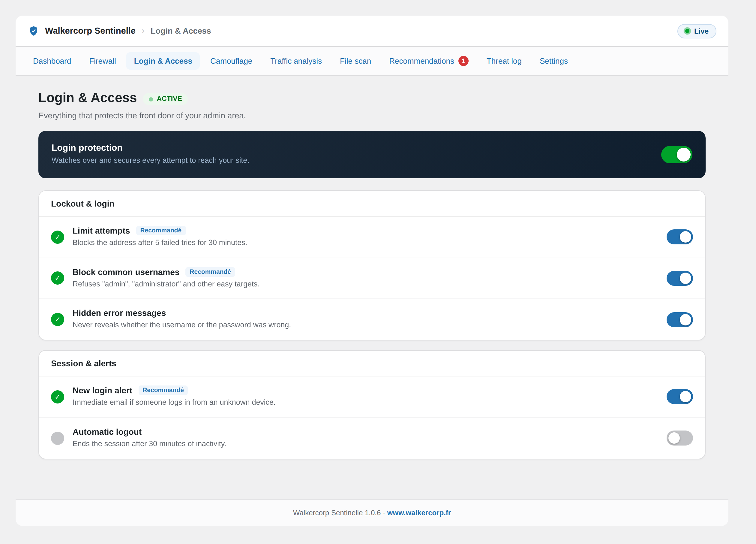
Task: Turn off the Login protection master switch
Action: pyautogui.click(x=677, y=155)
